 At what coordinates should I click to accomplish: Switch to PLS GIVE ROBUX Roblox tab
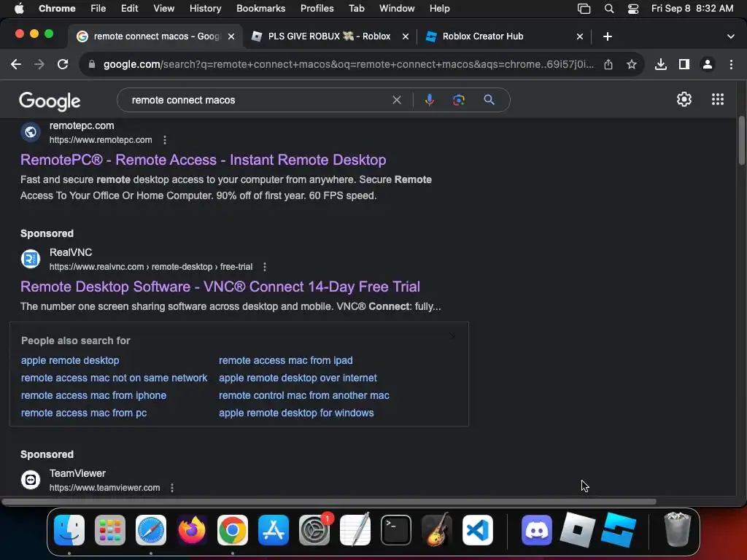pyautogui.click(x=330, y=36)
